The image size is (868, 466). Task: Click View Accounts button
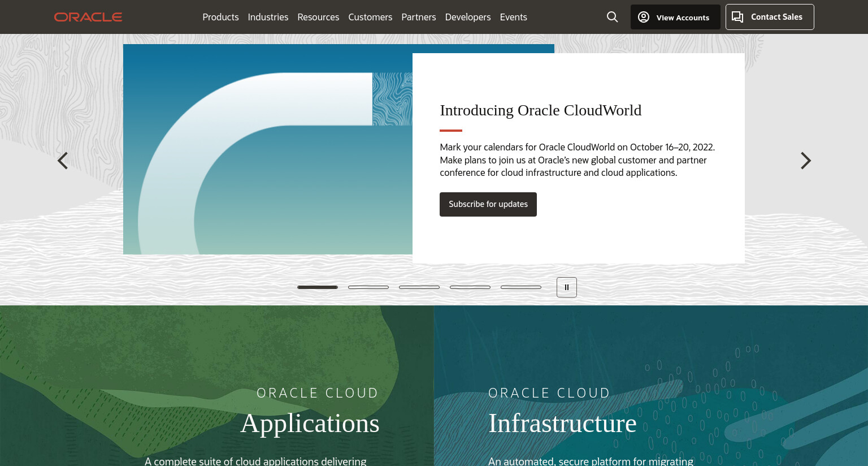(675, 17)
